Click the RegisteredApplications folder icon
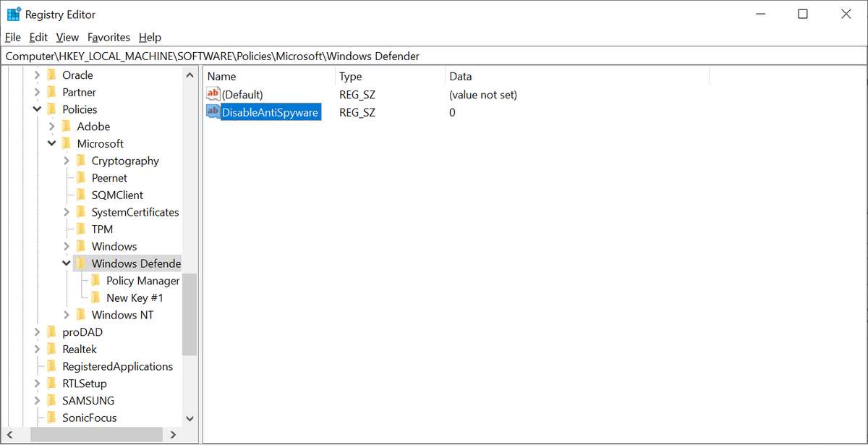Viewport: 868px width, 448px height. click(x=51, y=366)
